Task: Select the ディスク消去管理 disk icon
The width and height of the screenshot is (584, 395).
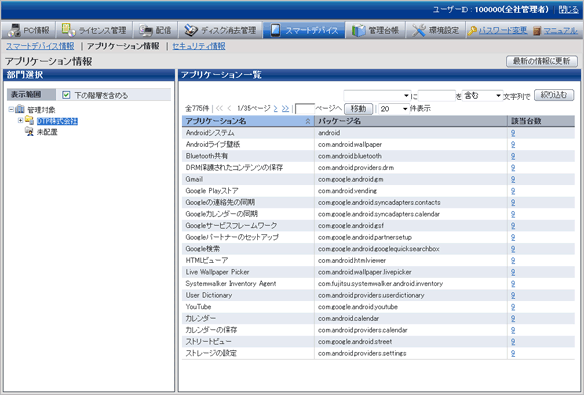Action: [x=191, y=30]
